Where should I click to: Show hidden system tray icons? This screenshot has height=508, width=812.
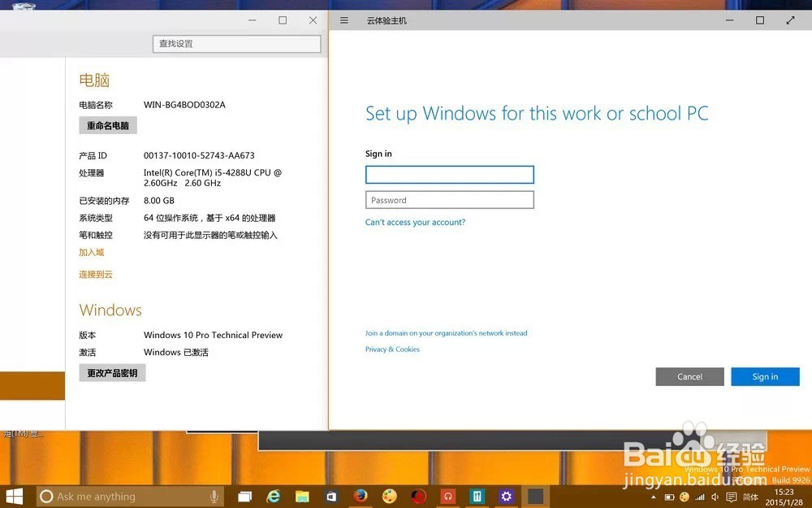654,497
